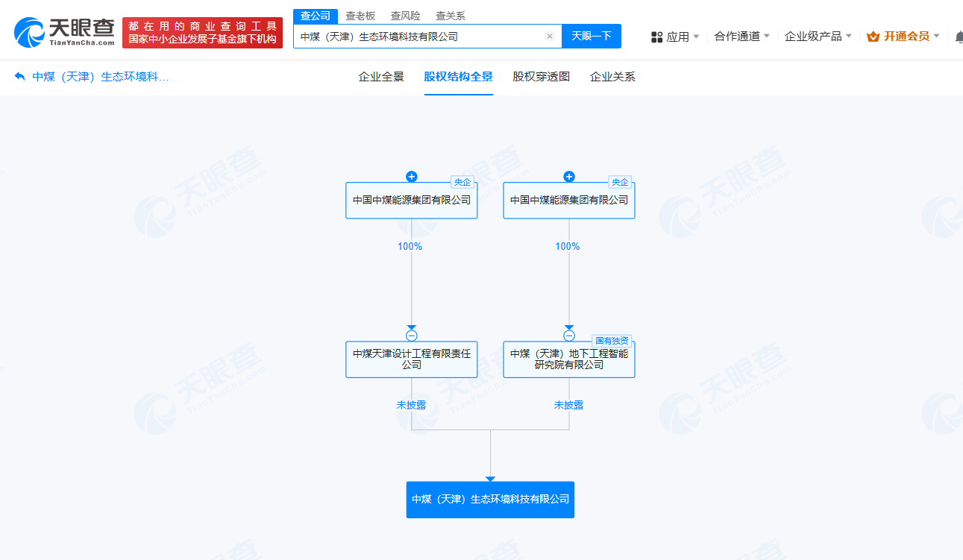Open the 应用 dropdown menu
This screenshot has height=560, width=963.
click(683, 37)
